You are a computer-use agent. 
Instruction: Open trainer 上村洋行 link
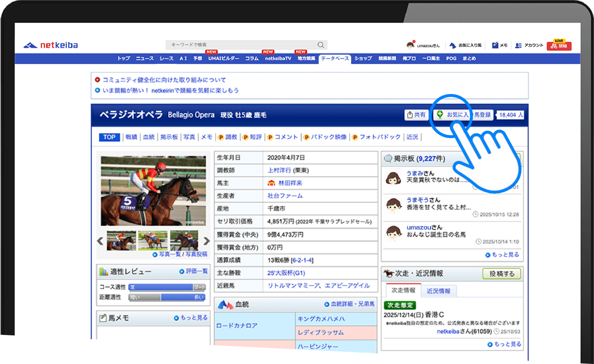pyautogui.click(x=279, y=170)
